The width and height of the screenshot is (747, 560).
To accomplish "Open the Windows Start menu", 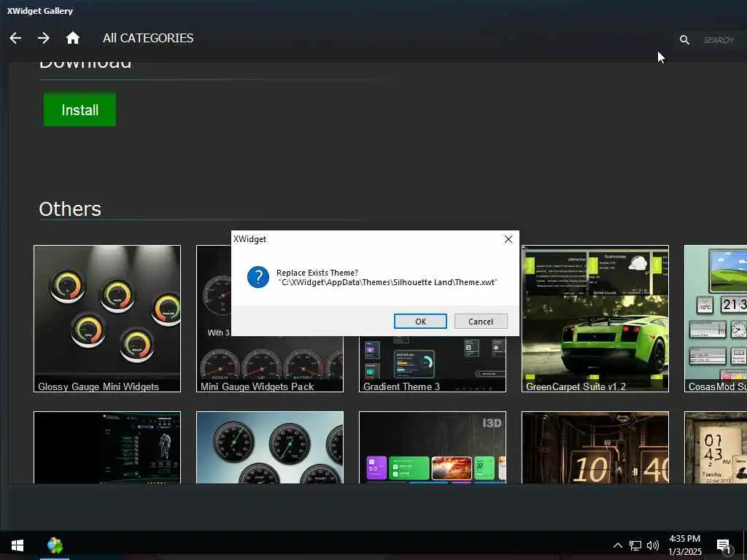I will point(18,545).
